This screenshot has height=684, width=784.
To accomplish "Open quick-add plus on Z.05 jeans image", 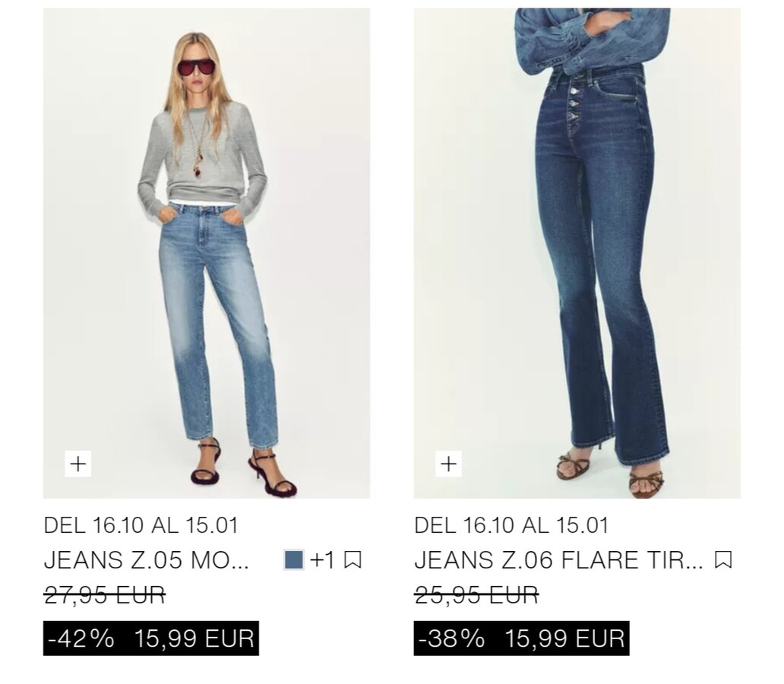I will [78, 464].
